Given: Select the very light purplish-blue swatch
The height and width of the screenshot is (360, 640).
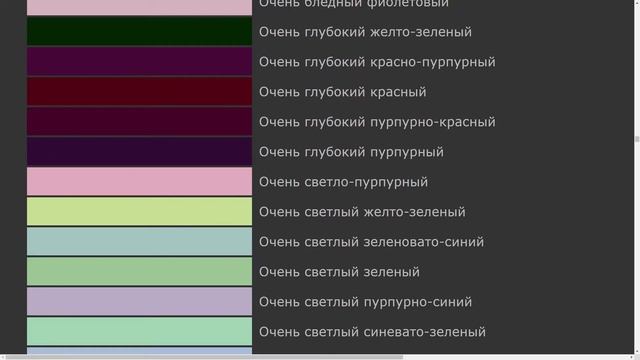Looking at the screenshot, I should coord(140,301).
